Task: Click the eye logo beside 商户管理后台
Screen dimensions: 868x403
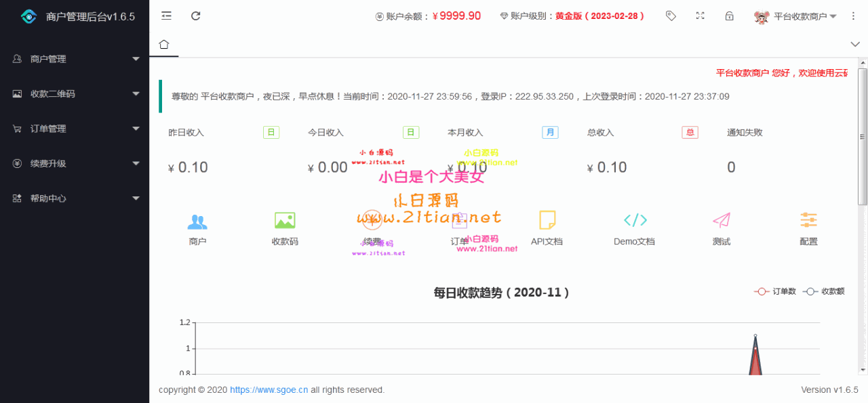Action: 28,16
